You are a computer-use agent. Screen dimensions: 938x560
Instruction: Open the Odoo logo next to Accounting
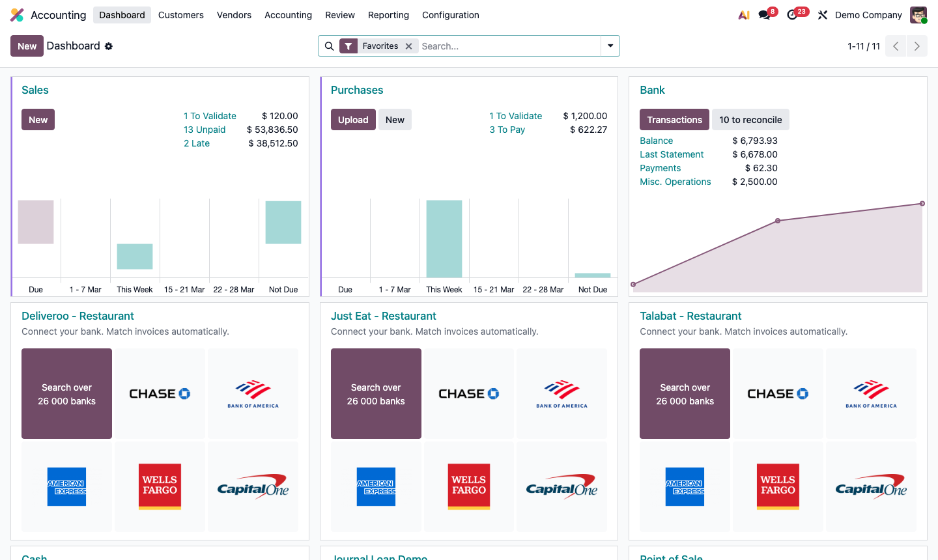tap(16, 14)
